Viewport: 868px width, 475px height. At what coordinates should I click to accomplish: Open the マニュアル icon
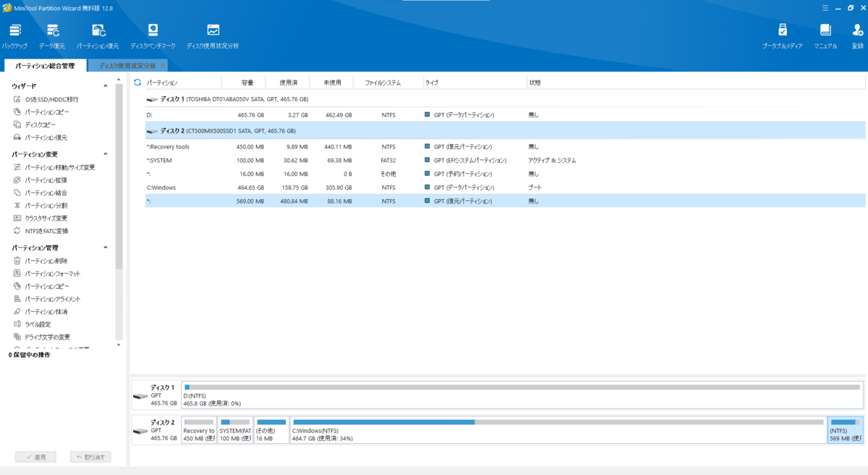coord(825,36)
